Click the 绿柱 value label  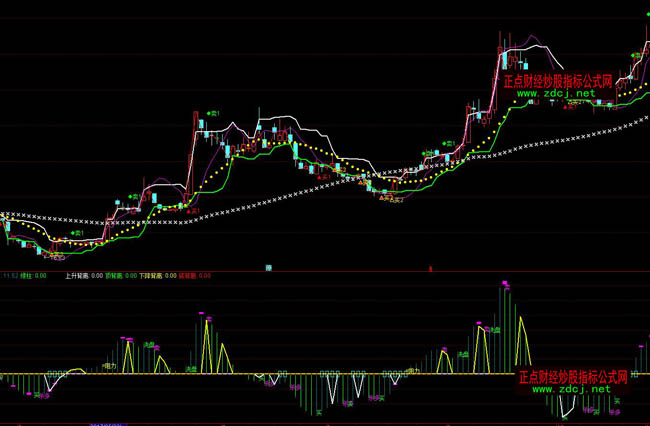tap(38, 273)
